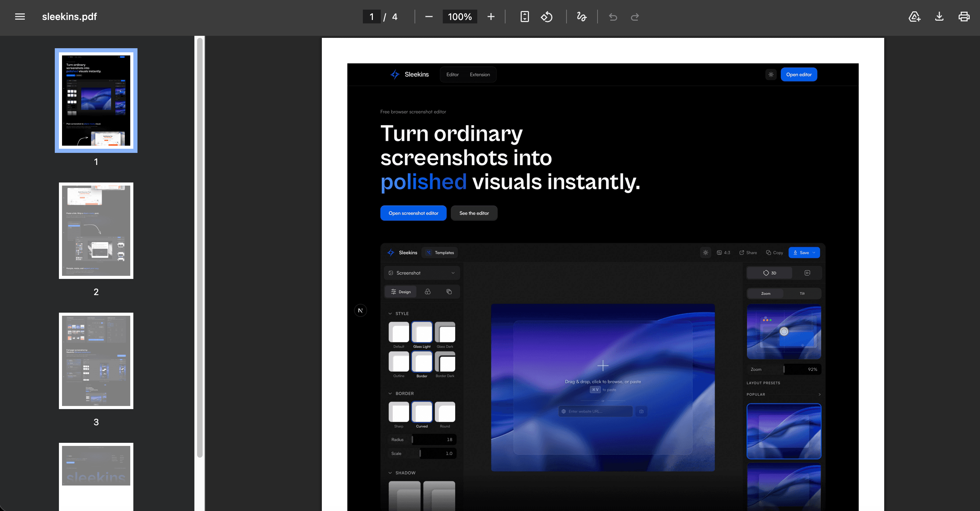Select the Zoom tab
980x511 pixels.
tap(765, 293)
